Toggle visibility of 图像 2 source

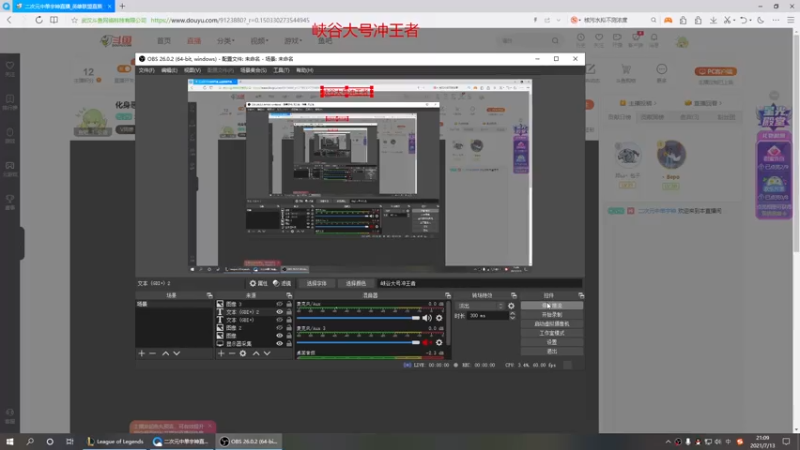coord(279,328)
